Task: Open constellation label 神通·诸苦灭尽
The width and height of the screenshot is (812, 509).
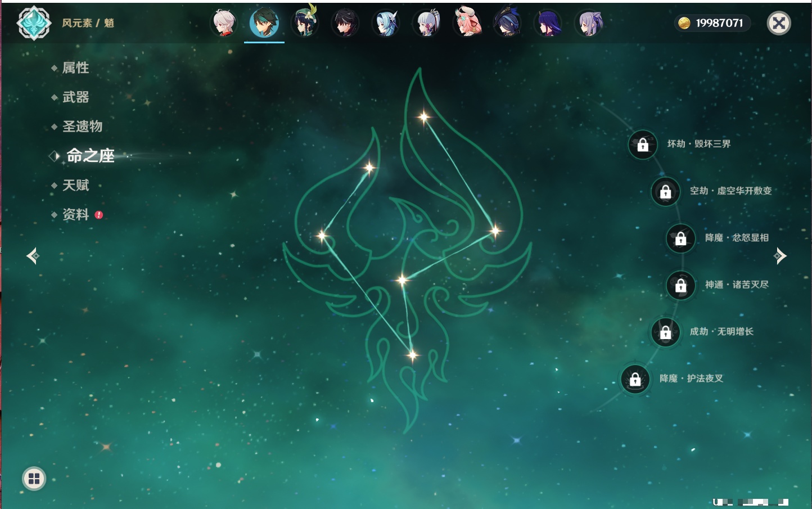Action: click(x=737, y=285)
